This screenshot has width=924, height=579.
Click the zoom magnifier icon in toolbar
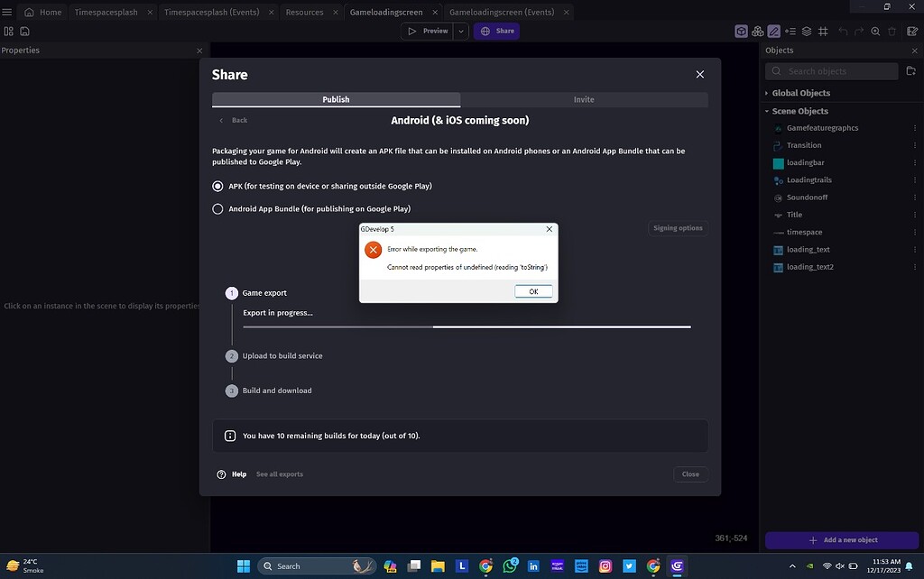[874, 31]
